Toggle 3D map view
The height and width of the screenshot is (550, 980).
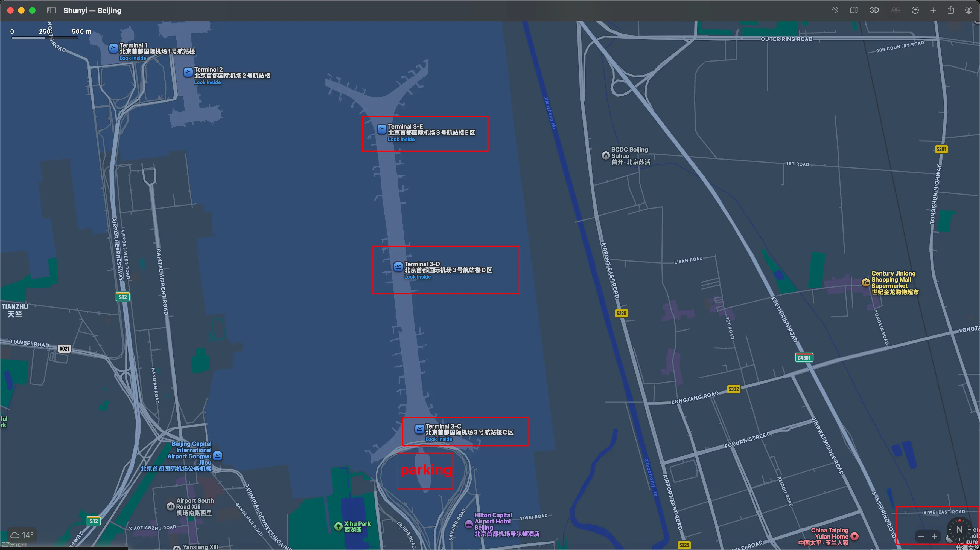click(x=874, y=10)
